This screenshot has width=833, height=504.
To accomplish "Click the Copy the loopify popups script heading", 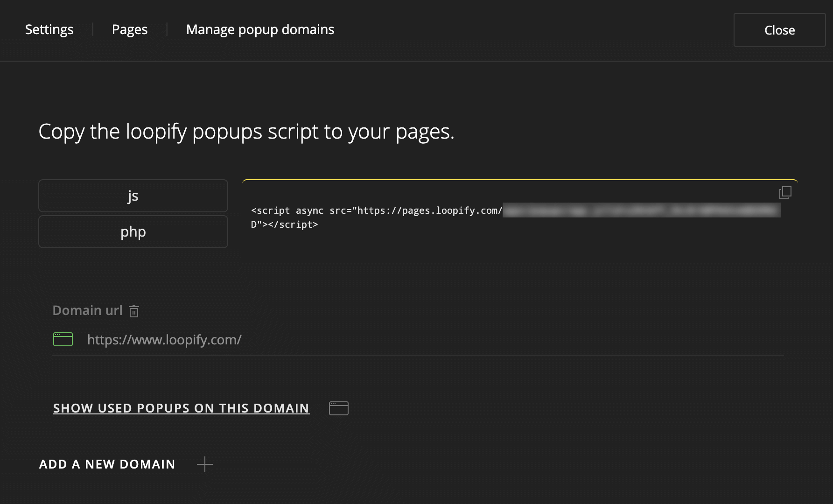I will pyautogui.click(x=246, y=132).
